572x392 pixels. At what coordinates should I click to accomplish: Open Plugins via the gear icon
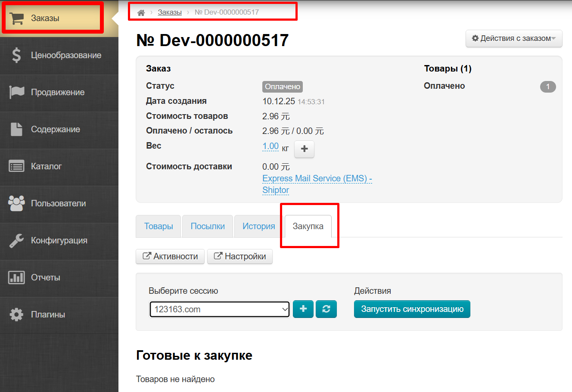(x=17, y=314)
